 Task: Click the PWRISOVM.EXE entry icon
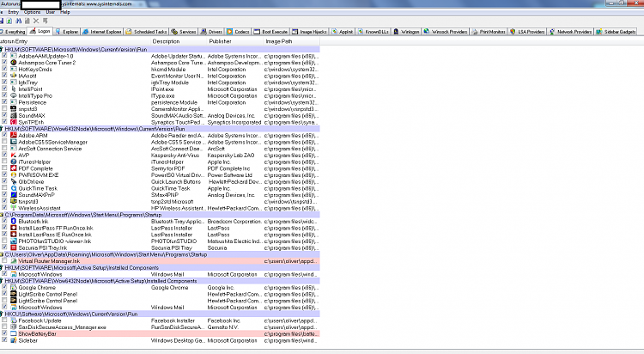point(14,174)
